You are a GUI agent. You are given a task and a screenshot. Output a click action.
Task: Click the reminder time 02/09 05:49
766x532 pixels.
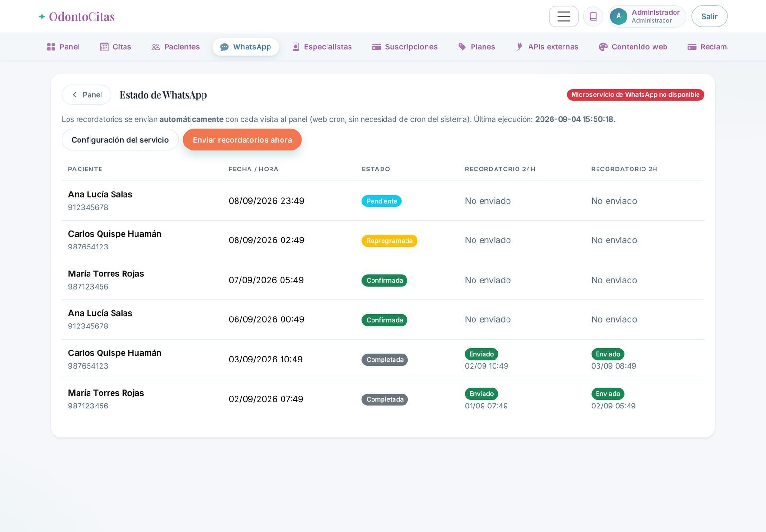pyautogui.click(x=613, y=406)
